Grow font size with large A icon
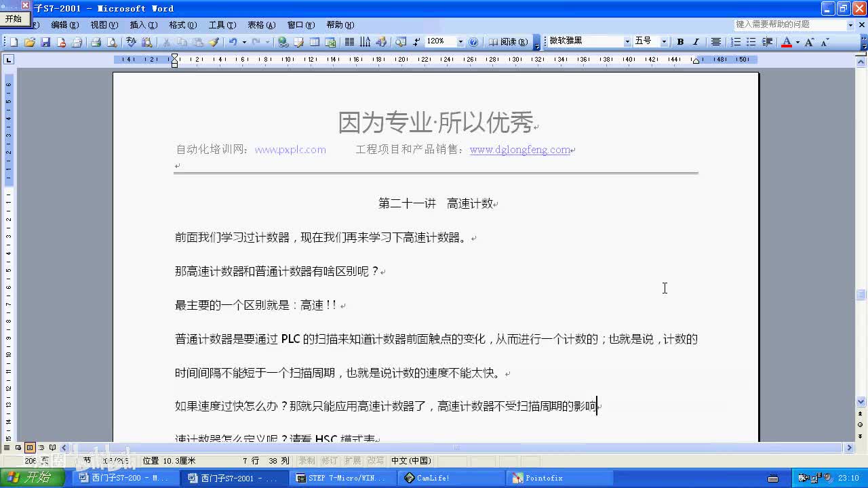 click(809, 42)
